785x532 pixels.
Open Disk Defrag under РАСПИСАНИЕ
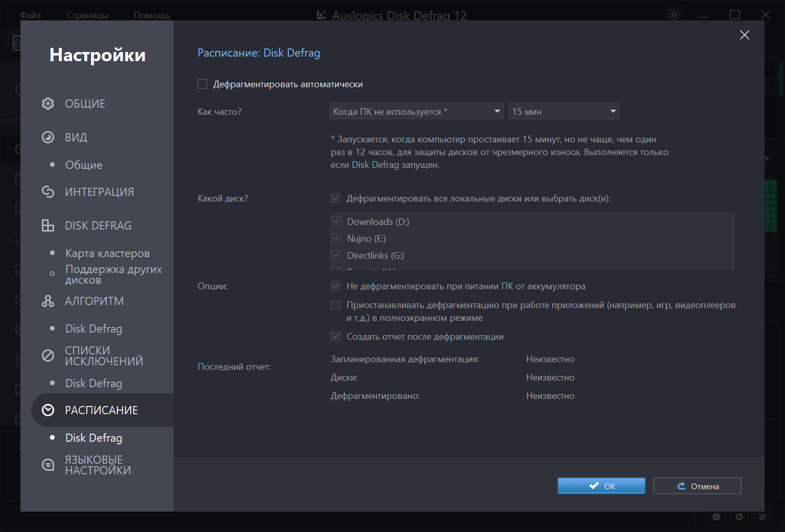(94, 438)
